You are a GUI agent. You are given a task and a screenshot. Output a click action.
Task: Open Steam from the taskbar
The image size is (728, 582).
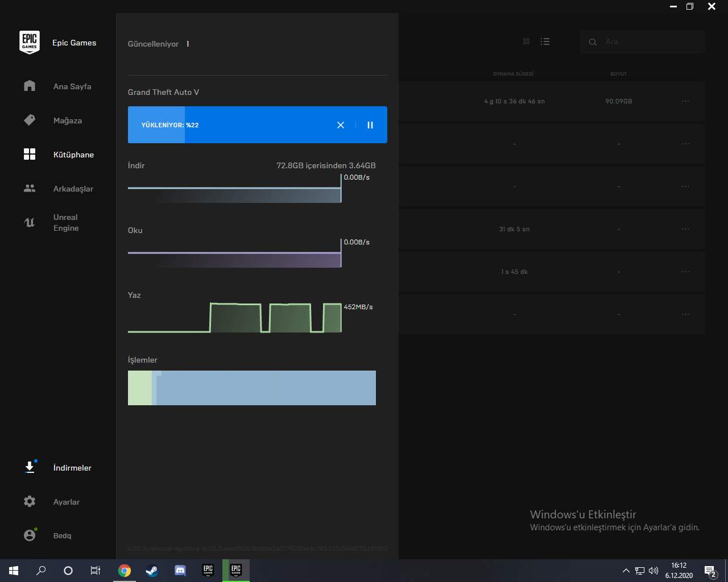pyautogui.click(x=152, y=571)
